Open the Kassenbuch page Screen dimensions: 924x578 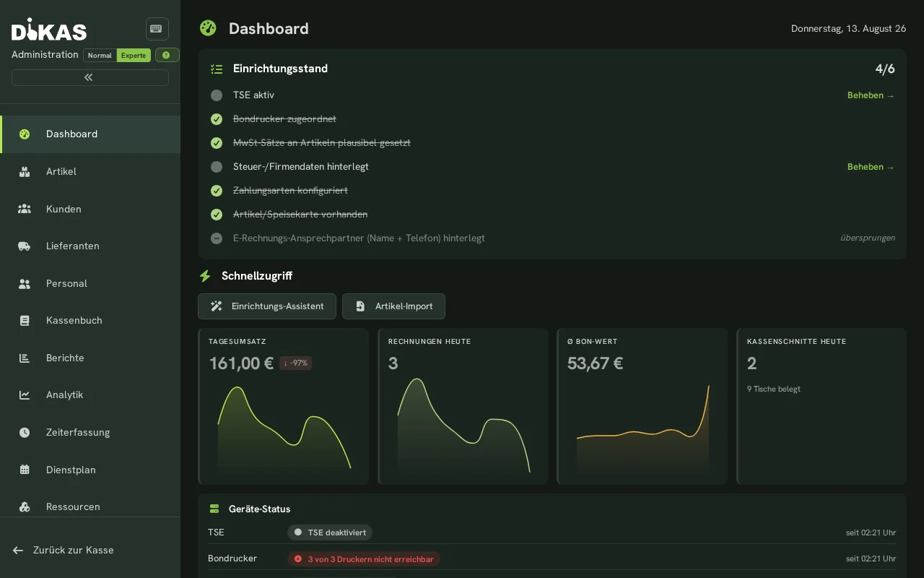pos(90,320)
